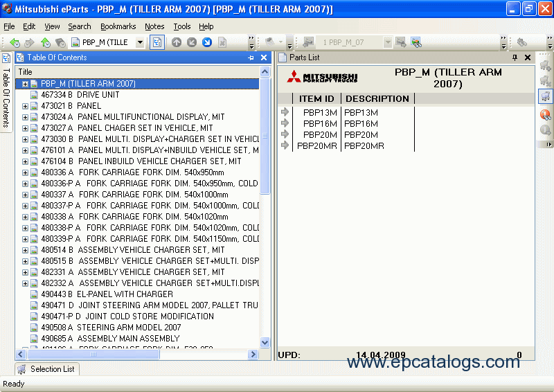Click the grey up-arrow circle icon
Image resolution: width=554 pixels, height=392 pixels.
[x=177, y=42]
